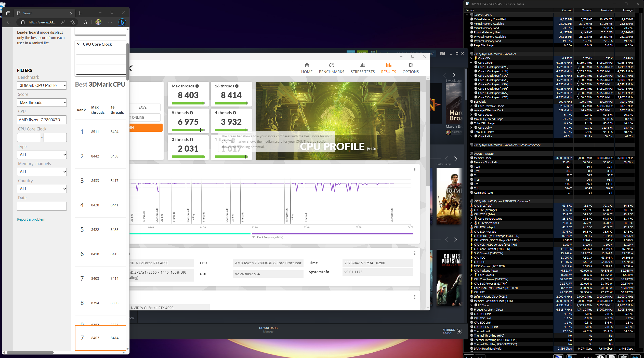This screenshot has width=644, height=358.
Task: Expand L3 Clocks in HWiNFO
Action: [471, 305]
